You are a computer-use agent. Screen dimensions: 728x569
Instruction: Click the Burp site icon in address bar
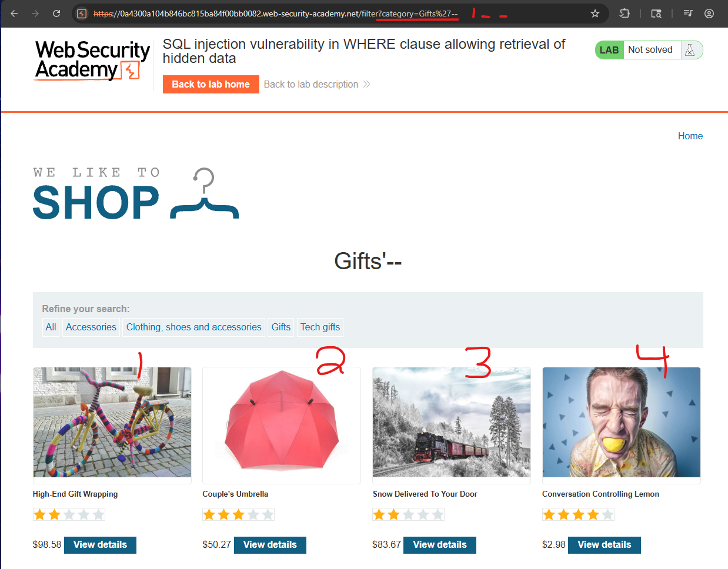[82, 14]
